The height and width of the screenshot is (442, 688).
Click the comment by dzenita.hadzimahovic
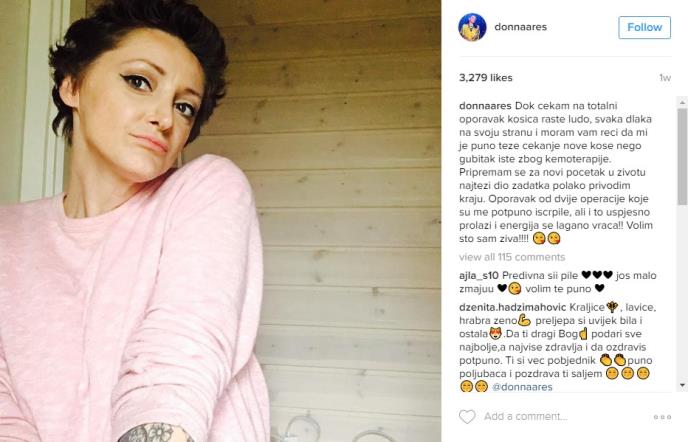tap(558, 347)
